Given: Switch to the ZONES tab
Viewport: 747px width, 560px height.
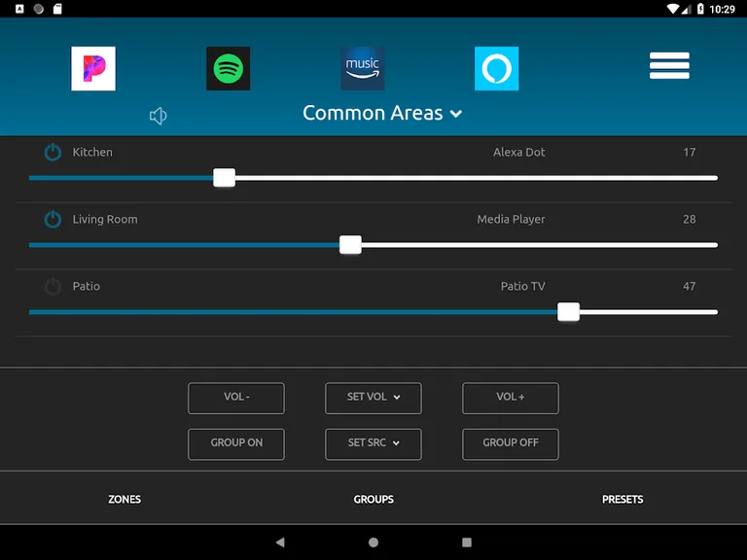Looking at the screenshot, I should pos(124,500).
